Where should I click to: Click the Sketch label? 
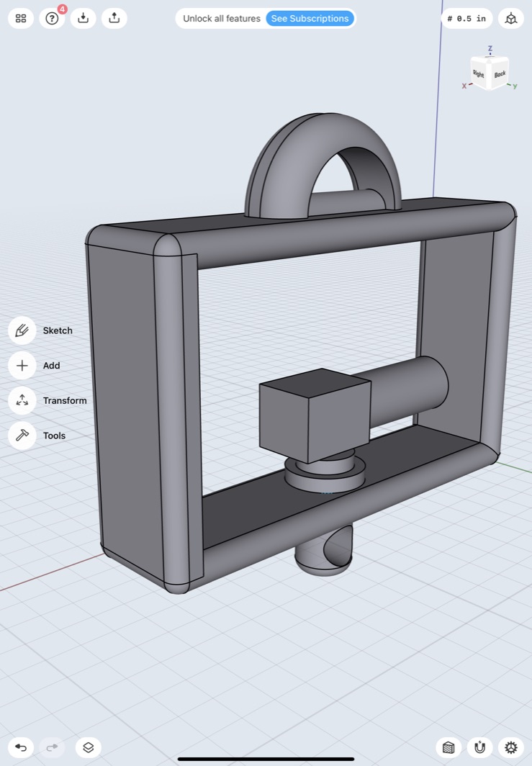coord(58,330)
